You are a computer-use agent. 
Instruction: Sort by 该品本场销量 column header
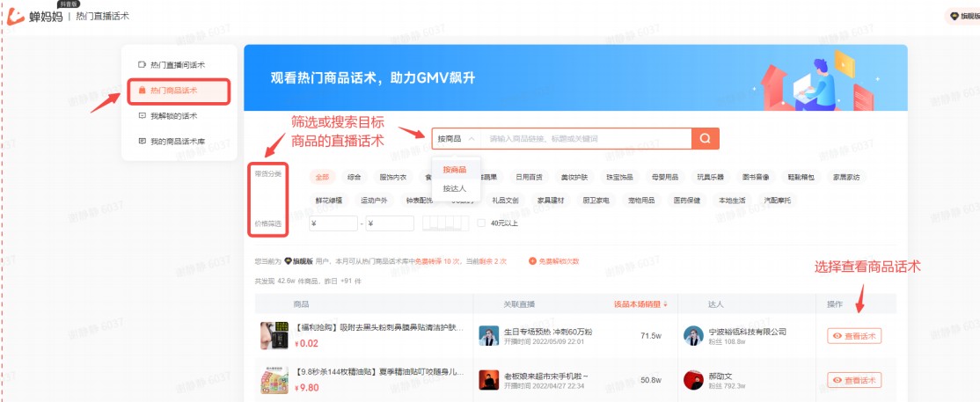point(640,304)
